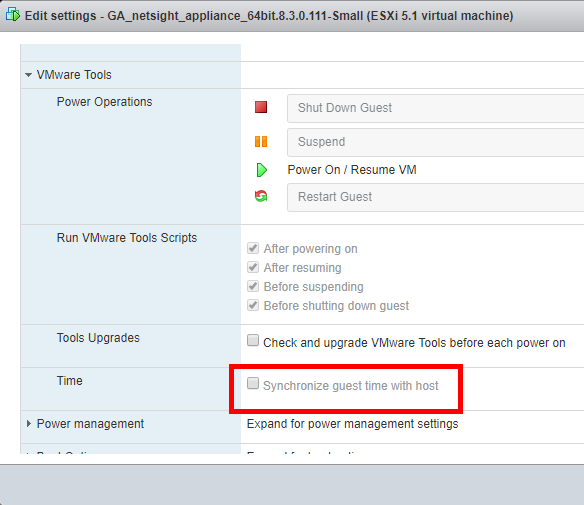The image size is (584, 505).
Task: Expand the Power management section
Action: pyautogui.click(x=29, y=423)
